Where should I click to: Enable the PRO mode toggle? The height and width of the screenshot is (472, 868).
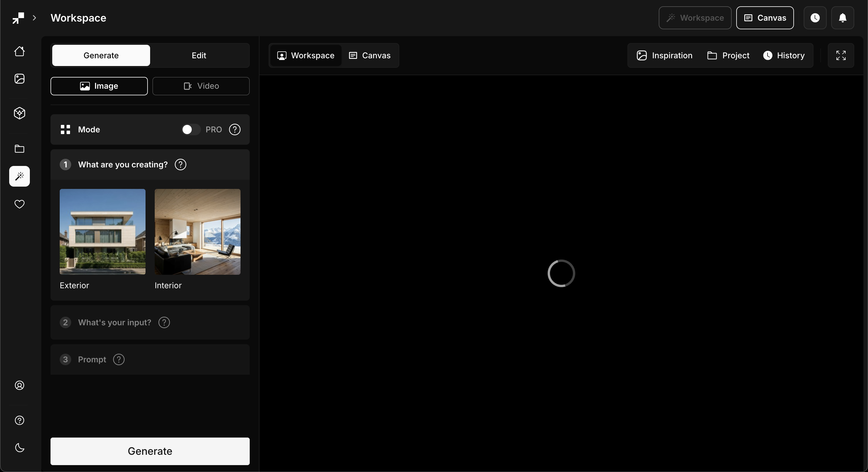pyautogui.click(x=191, y=129)
